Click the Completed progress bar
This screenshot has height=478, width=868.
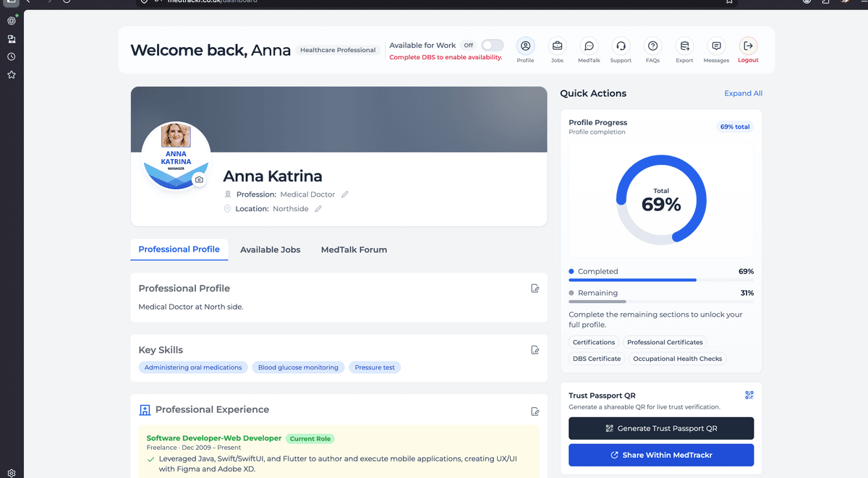coord(661,280)
